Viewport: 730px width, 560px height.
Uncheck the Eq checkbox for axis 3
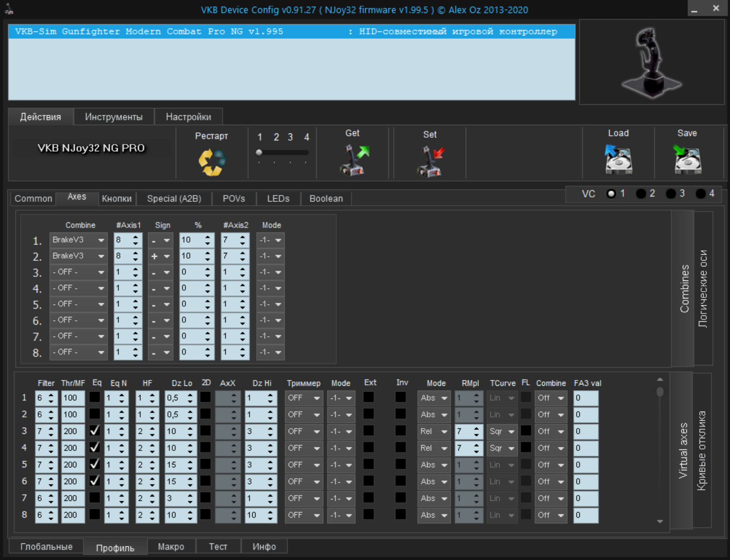click(x=95, y=430)
